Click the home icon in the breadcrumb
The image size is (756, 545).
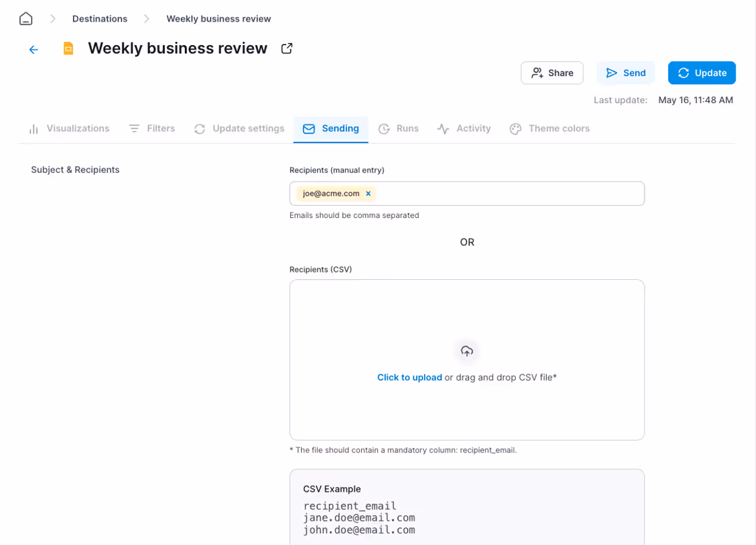25,18
